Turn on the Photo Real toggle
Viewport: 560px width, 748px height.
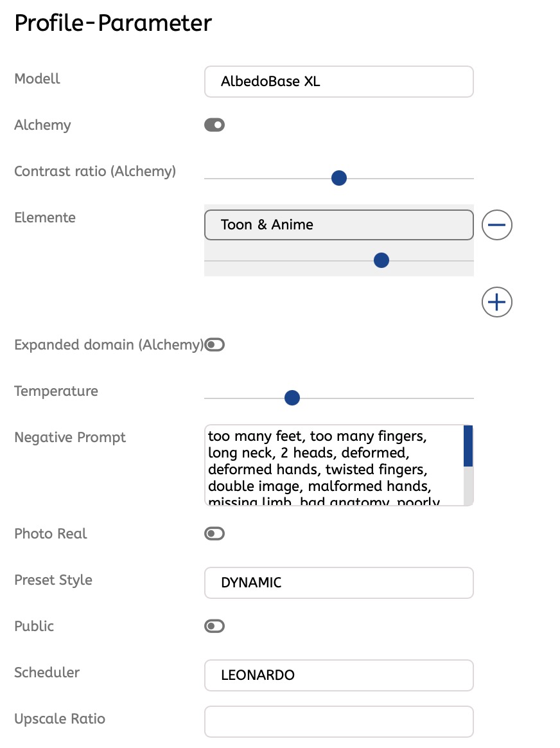tap(214, 533)
